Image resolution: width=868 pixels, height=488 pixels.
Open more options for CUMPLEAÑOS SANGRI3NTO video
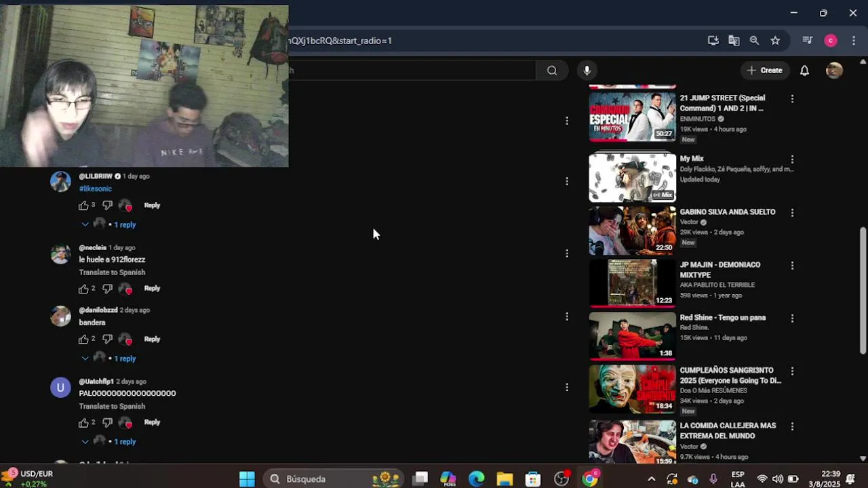click(792, 371)
